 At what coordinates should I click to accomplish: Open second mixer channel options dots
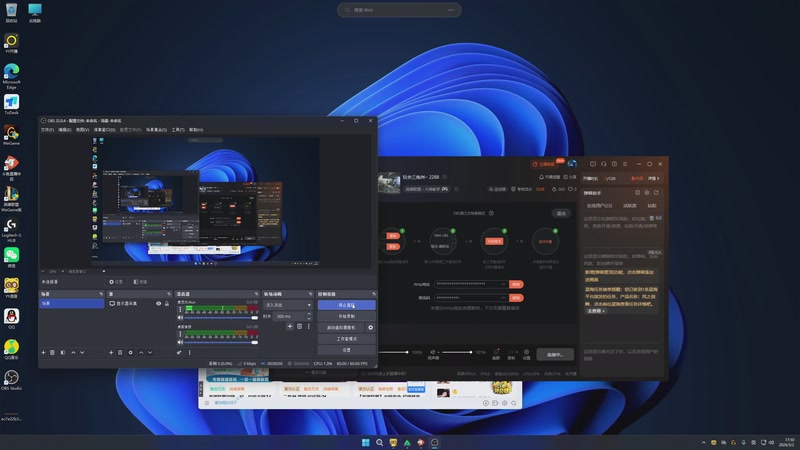pos(180,335)
